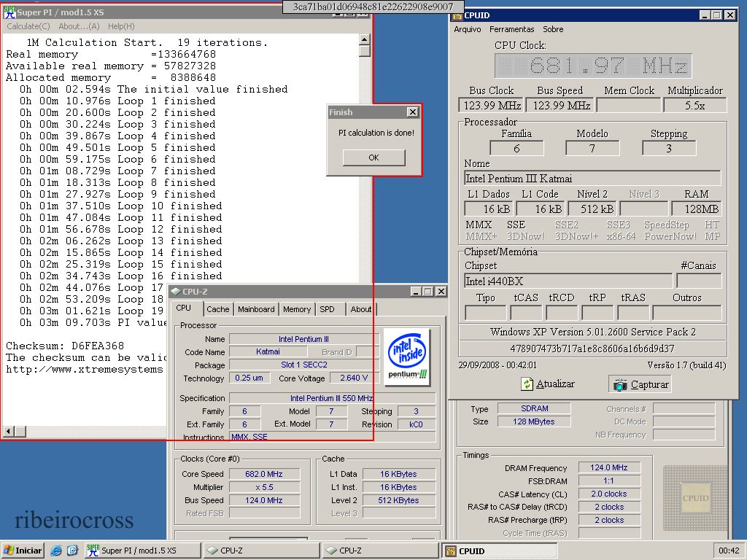Click the second quick launch icon
The image size is (747, 560).
72,551
